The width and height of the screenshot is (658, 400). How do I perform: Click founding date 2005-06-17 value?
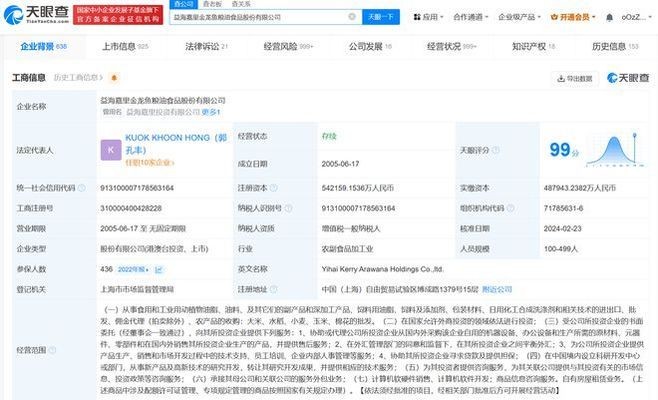tap(340, 164)
